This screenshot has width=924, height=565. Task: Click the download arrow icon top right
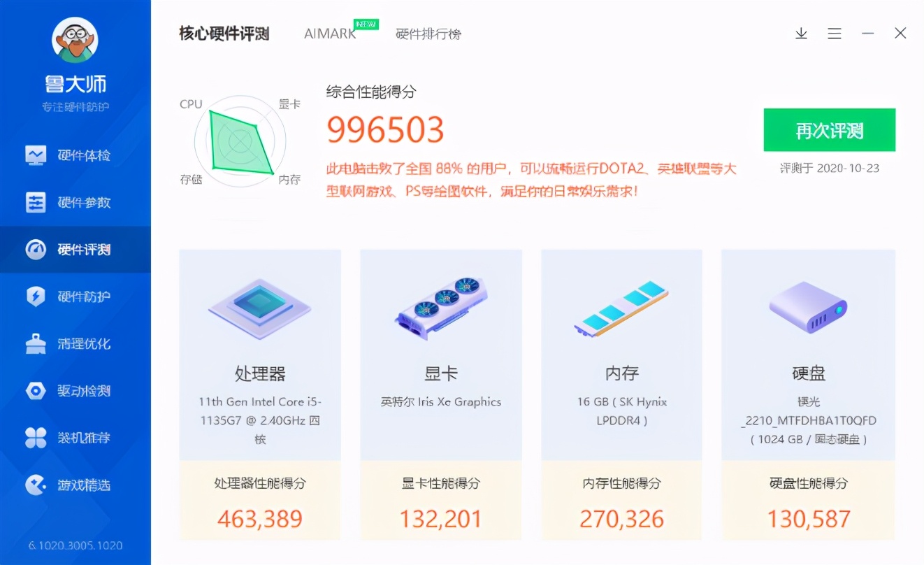click(801, 33)
